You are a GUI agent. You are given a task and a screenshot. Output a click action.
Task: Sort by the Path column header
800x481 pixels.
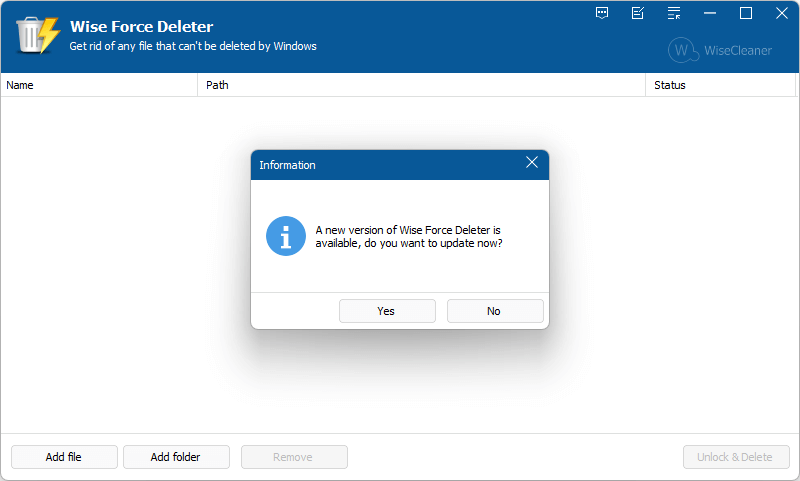pos(421,85)
